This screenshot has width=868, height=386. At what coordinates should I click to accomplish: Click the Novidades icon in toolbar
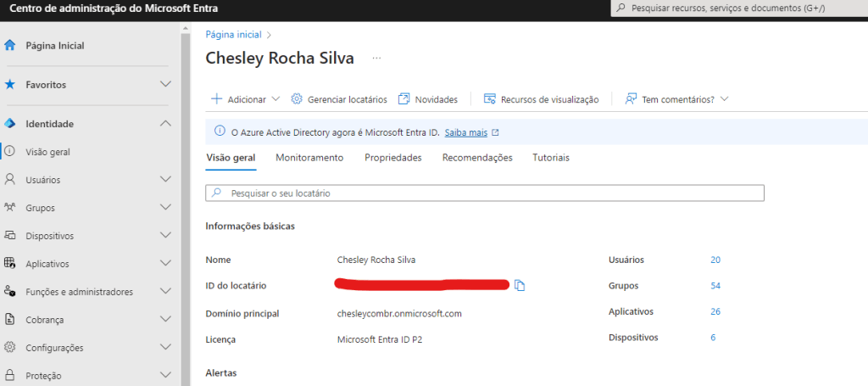404,99
